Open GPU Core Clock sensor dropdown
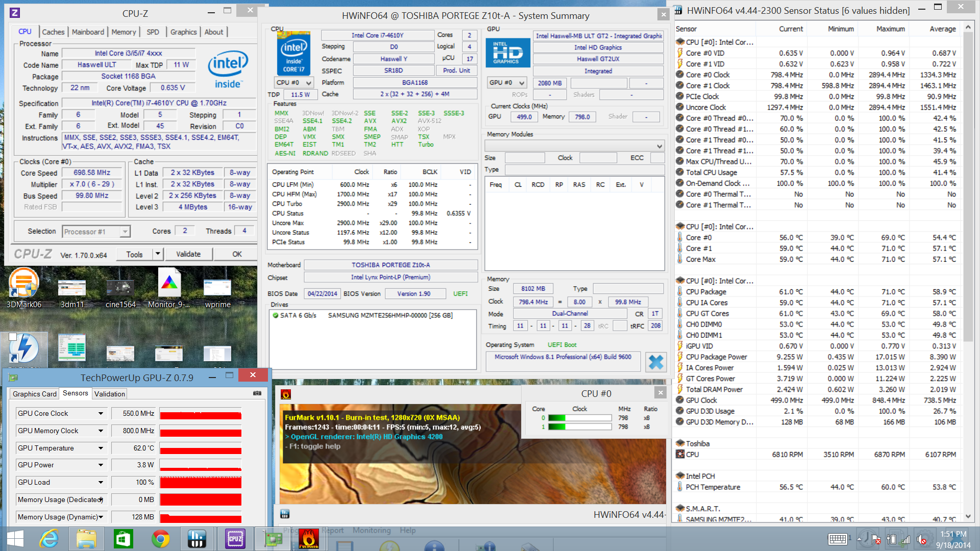The width and height of the screenshot is (980, 551). [101, 414]
